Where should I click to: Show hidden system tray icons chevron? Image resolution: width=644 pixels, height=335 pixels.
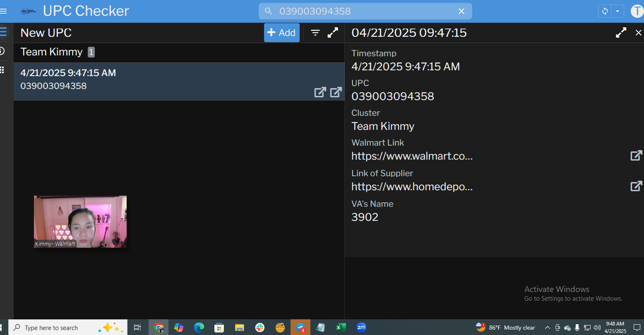point(547,328)
